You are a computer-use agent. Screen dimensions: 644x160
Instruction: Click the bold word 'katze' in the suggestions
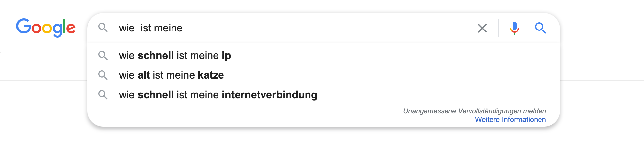point(211,75)
